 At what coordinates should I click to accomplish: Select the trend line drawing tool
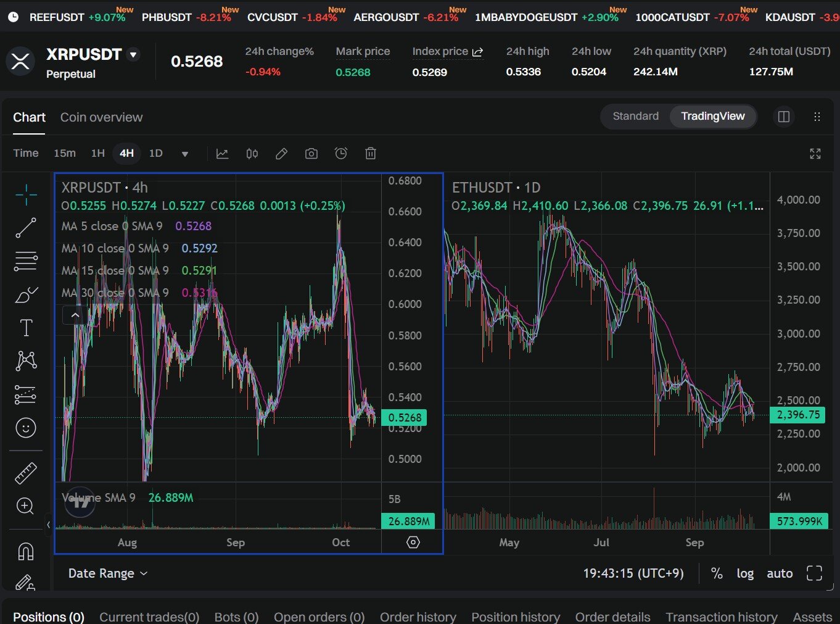pos(26,228)
